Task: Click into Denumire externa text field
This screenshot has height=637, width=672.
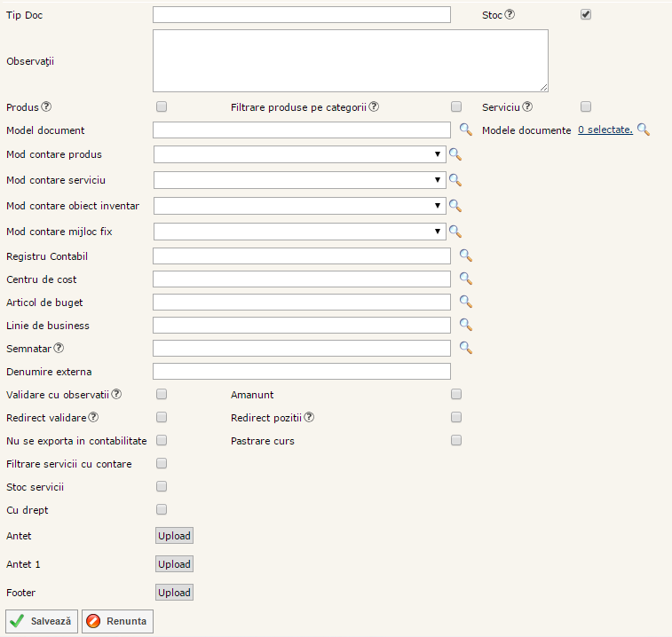Action: pos(301,371)
